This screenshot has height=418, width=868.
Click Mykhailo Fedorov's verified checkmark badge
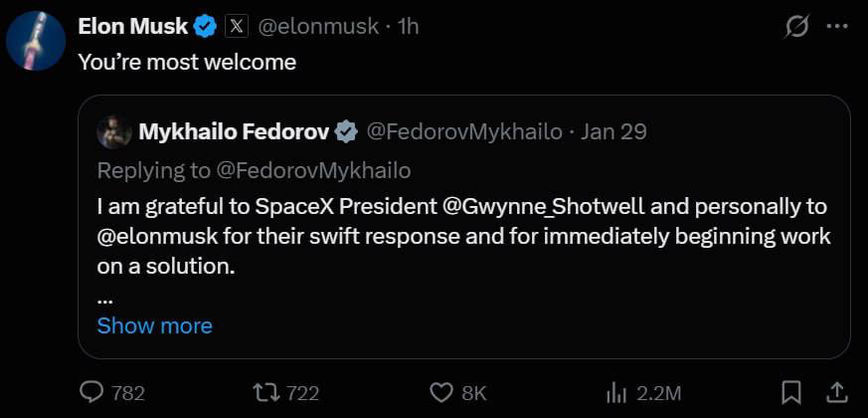pyautogui.click(x=346, y=130)
